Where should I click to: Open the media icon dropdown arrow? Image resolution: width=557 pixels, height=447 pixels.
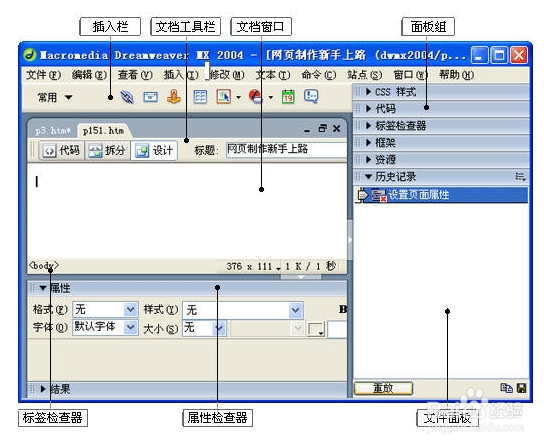(x=271, y=97)
